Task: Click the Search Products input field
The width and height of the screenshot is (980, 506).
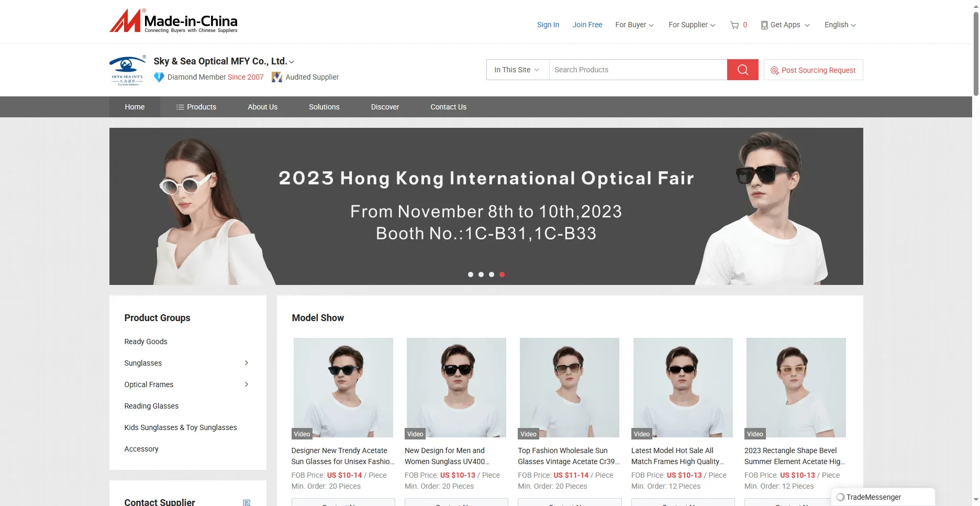Action: pyautogui.click(x=637, y=70)
